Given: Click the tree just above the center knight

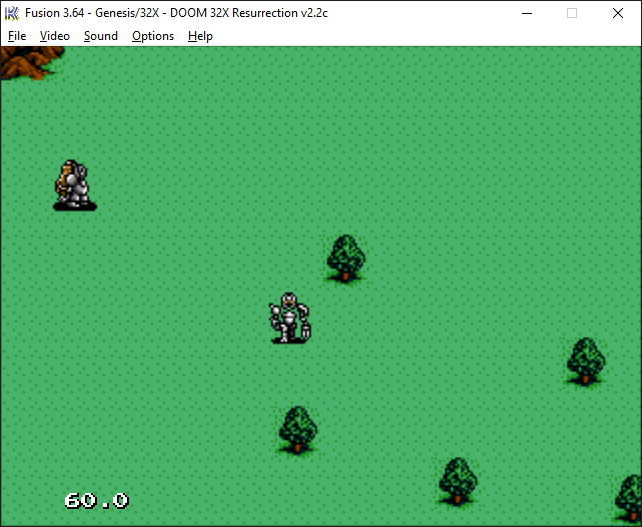Looking at the screenshot, I should 345,257.
